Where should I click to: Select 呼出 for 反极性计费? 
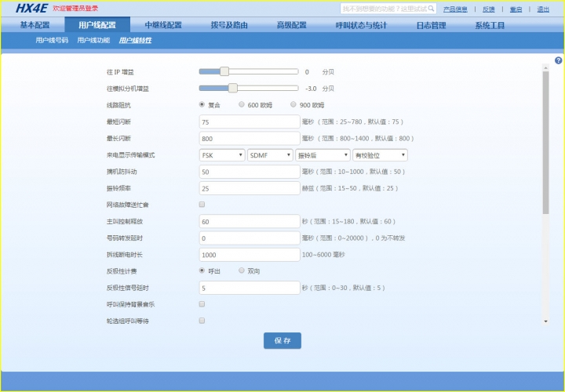click(x=202, y=270)
